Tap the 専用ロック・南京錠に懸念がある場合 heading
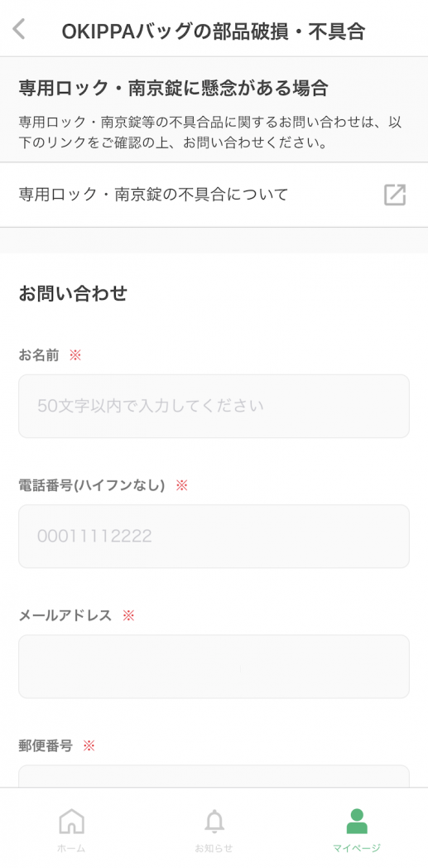The width and height of the screenshot is (428, 868). pos(174,89)
